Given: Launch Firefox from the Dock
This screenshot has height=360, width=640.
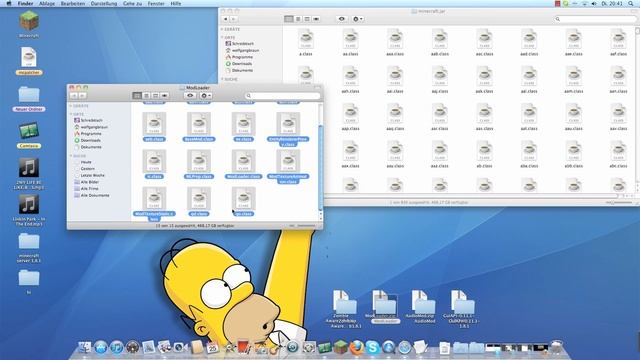Looking at the screenshot, I should (356, 347).
